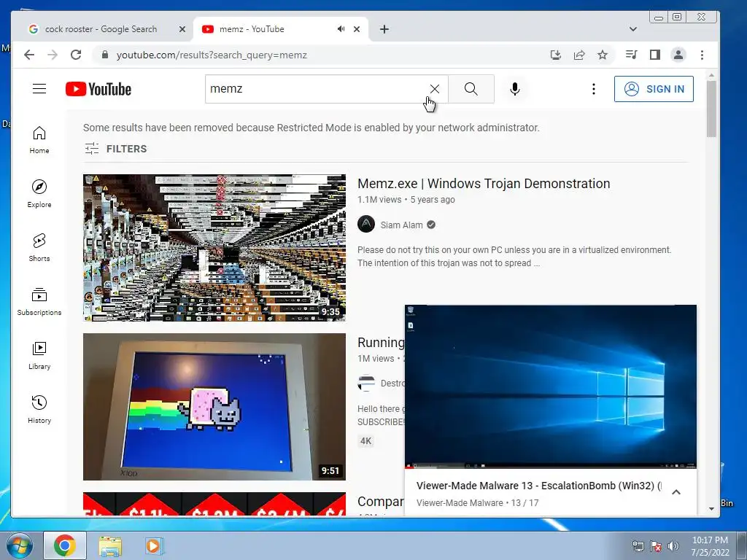Mute the memz YouTube tab audio
747x560 pixels.
[x=341, y=29]
